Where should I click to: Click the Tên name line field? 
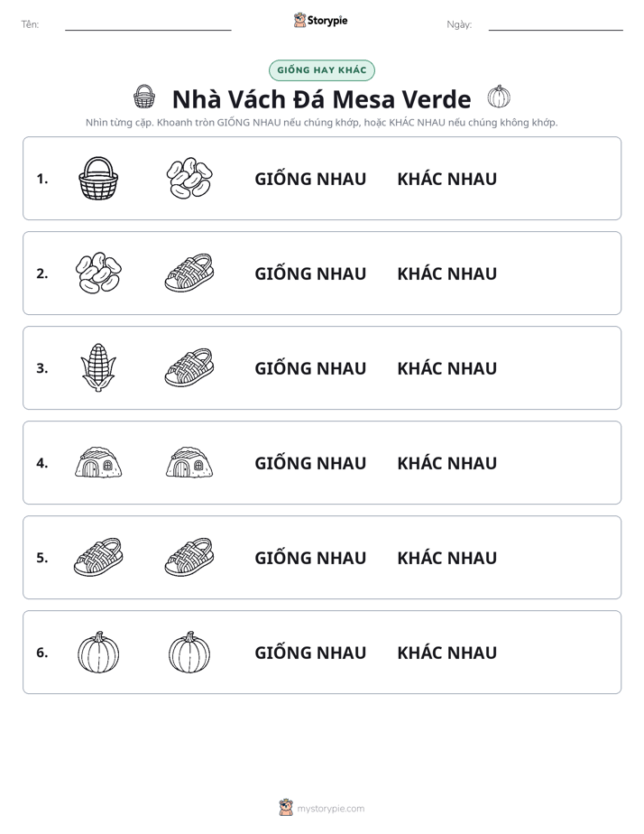tap(148, 24)
